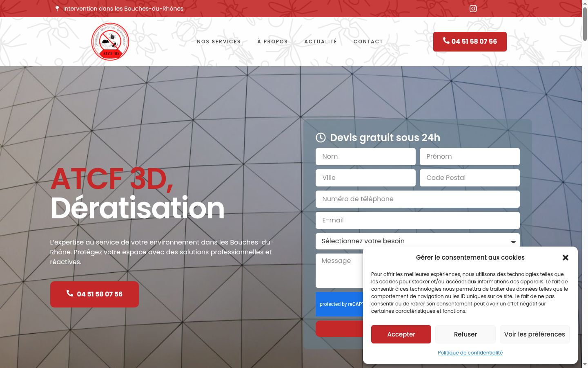
Task: Close the cookie consent dialog
Action: point(566,258)
